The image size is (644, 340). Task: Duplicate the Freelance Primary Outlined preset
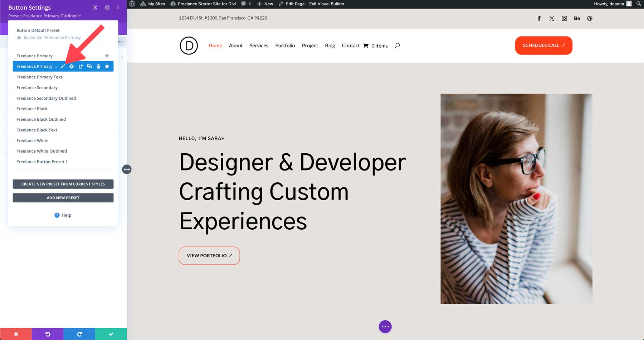(89, 66)
